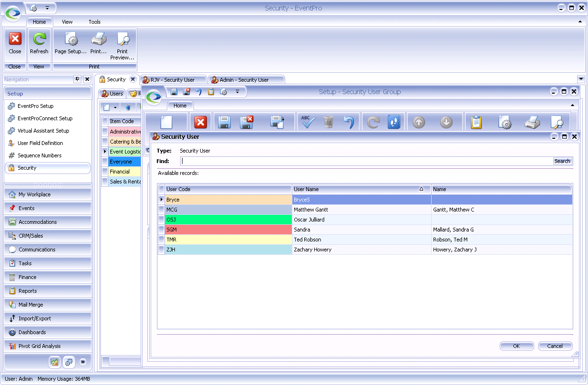
Task: Click the green Refresh icon
Action: (x=39, y=38)
